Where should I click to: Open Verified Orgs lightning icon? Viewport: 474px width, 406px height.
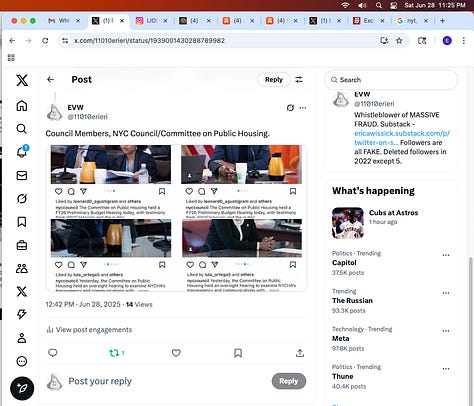pyautogui.click(x=22, y=314)
